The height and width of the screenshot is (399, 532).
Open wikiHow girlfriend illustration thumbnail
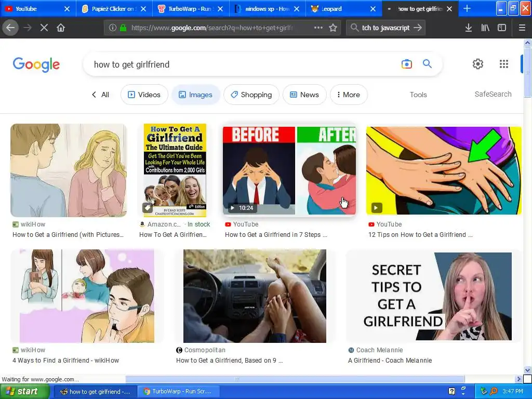(69, 170)
